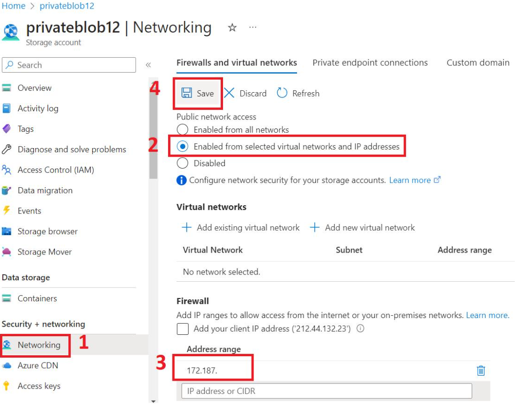Open the more options ellipsis in header

[253, 28]
